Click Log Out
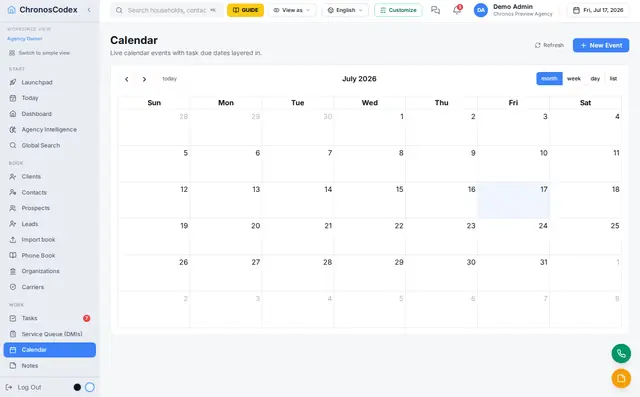The image size is (640, 397). point(24,387)
